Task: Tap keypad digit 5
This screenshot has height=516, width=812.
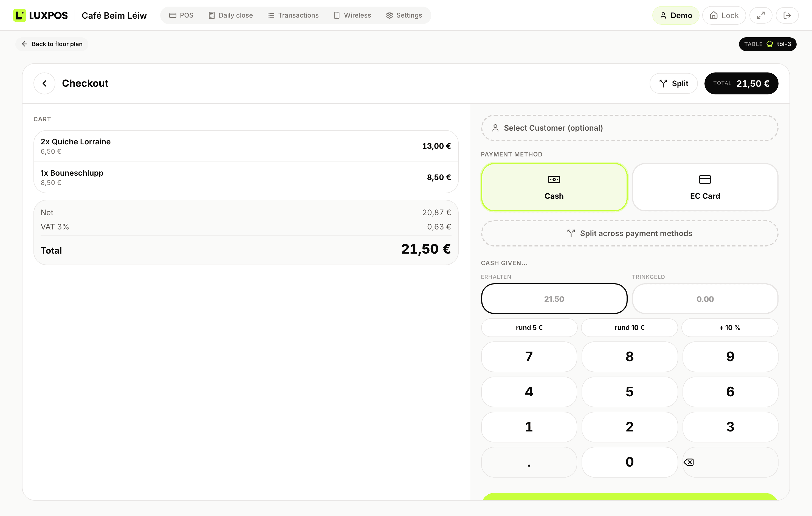Action: [x=630, y=392]
